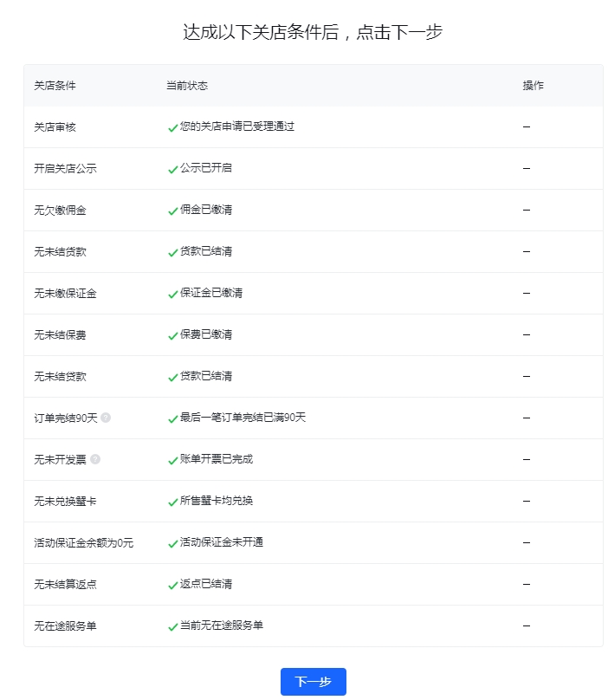Click the 关店审核 condition label

[55, 127]
